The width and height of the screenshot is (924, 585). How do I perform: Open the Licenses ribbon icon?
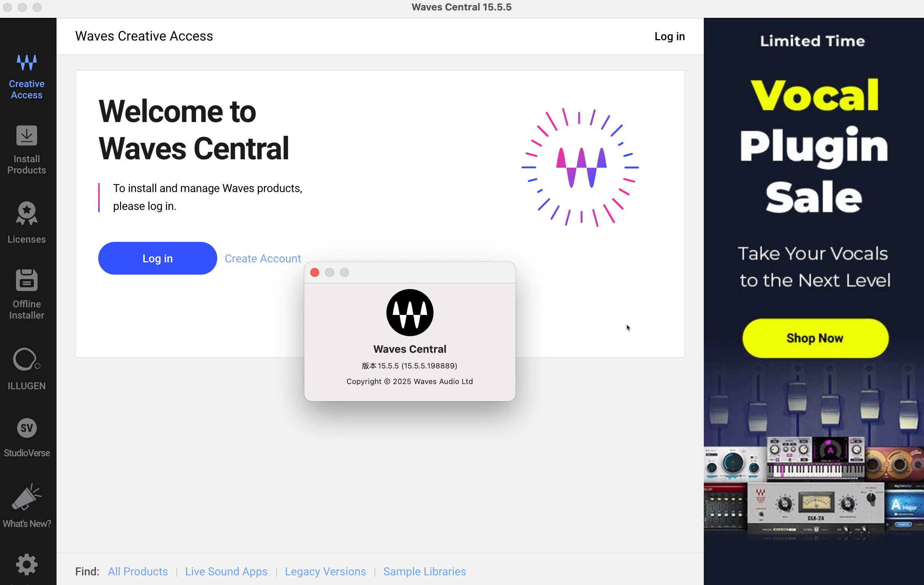(x=26, y=214)
